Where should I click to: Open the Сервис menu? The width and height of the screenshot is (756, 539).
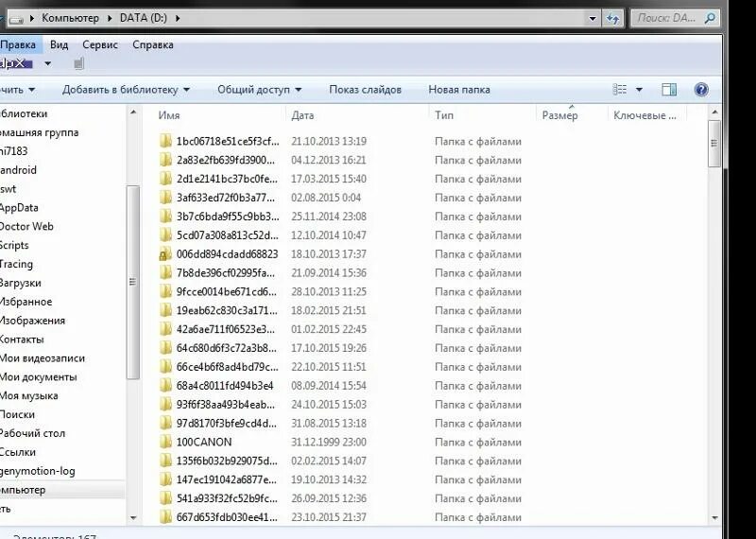click(x=100, y=44)
